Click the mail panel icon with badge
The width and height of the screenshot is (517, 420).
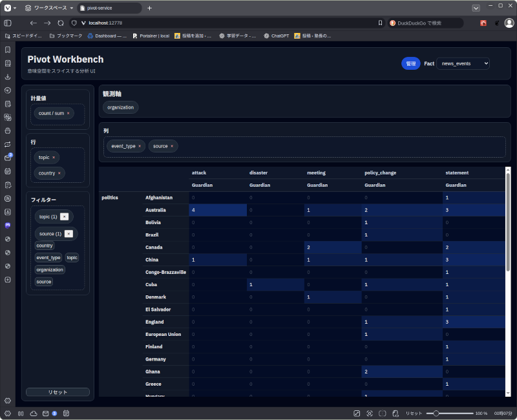click(x=7, y=157)
